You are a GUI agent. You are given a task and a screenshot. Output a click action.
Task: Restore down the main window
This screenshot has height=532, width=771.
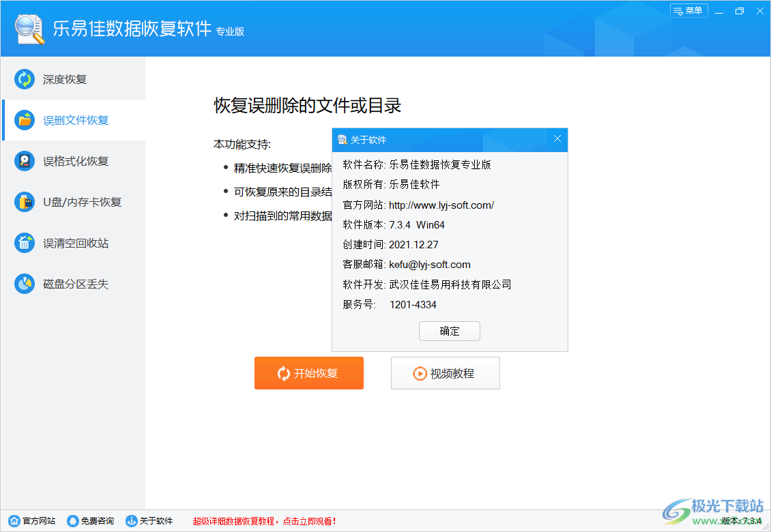[x=740, y=11]
